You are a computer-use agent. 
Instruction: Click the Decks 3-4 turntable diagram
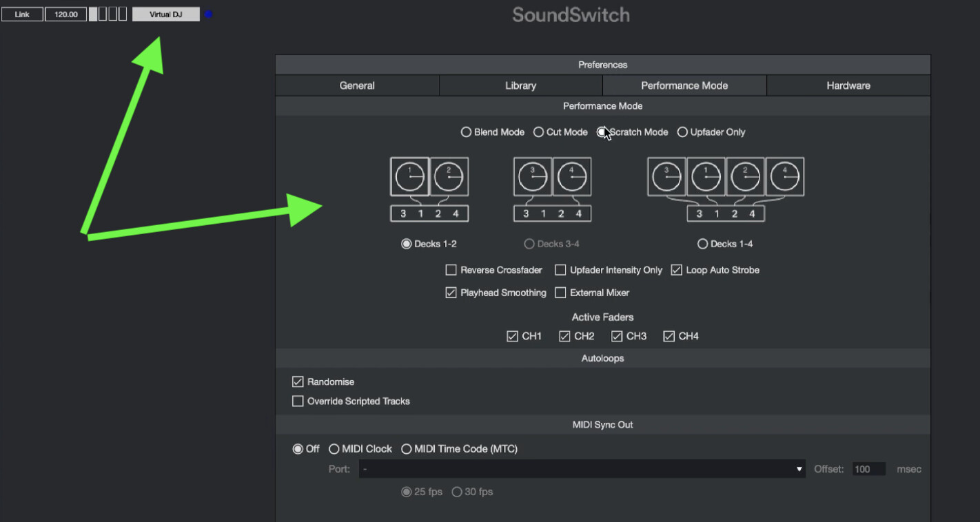(552, 189)
